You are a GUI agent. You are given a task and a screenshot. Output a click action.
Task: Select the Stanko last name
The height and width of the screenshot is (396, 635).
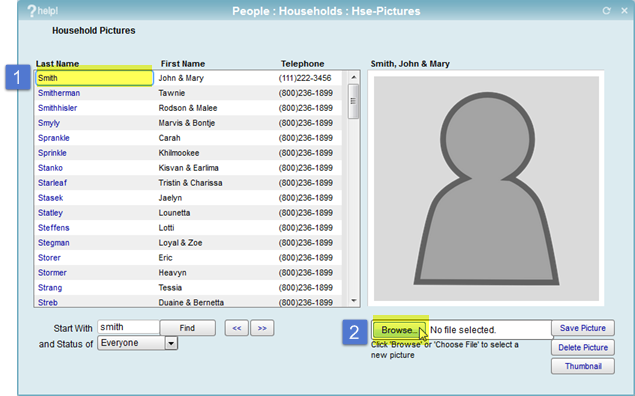(x=50, y=168)
